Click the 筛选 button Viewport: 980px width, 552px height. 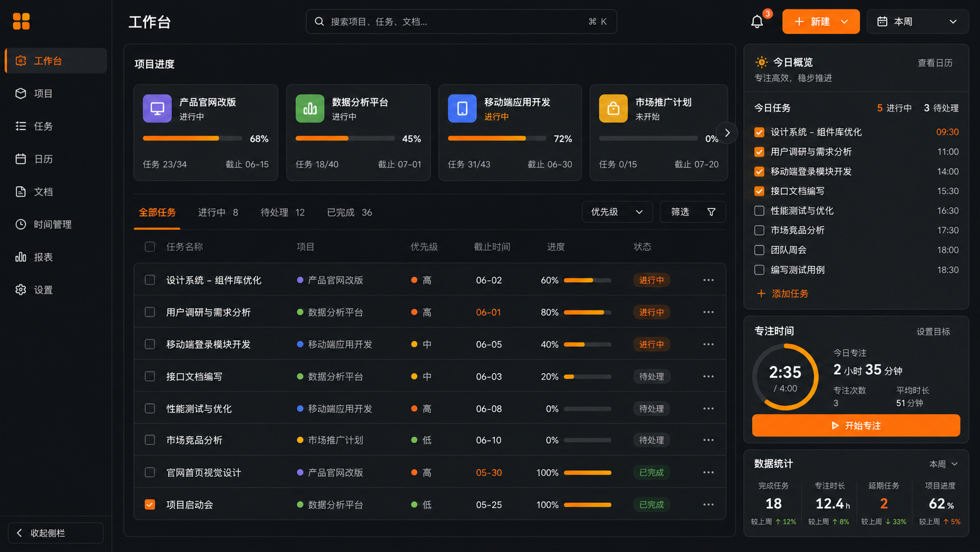coord(693,212)
